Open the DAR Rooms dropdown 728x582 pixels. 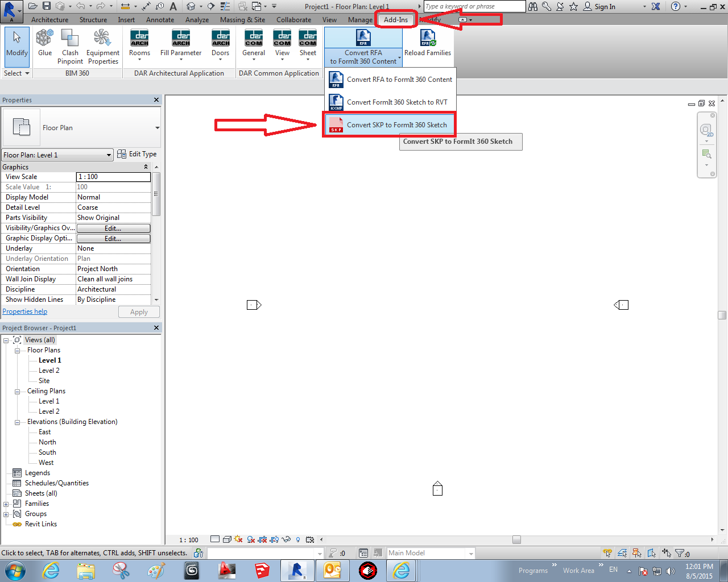tap(139, 45)
